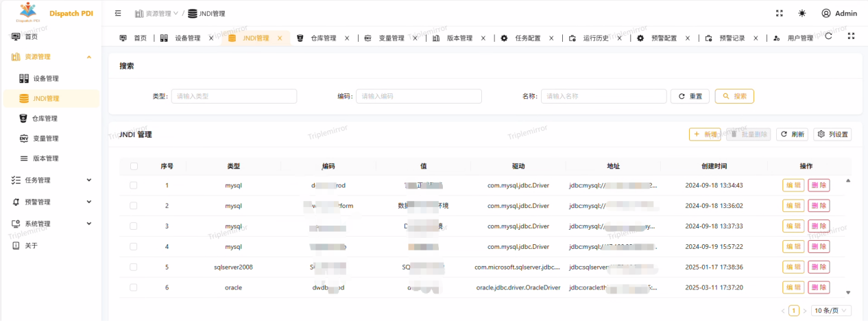Viewport: 868px width, 321px height.
Task: Click the 新增 button to add JNDI
Action: click(704, 134)
